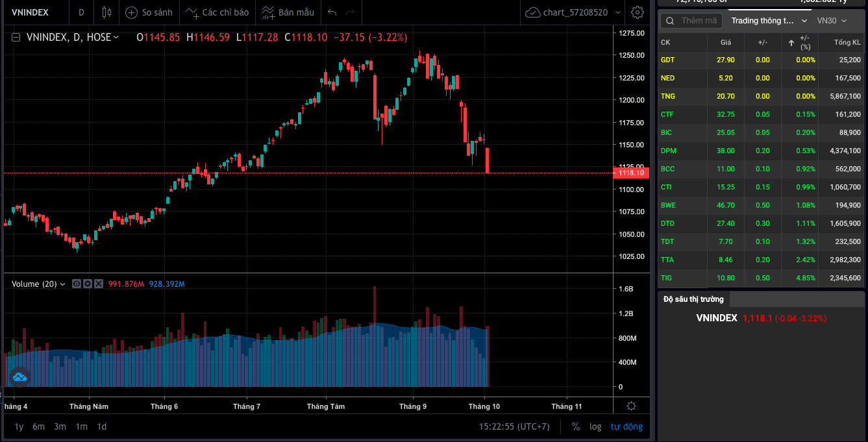
Task: Open the Trading thông t... dropdown
Action: (x=769, y=21)
